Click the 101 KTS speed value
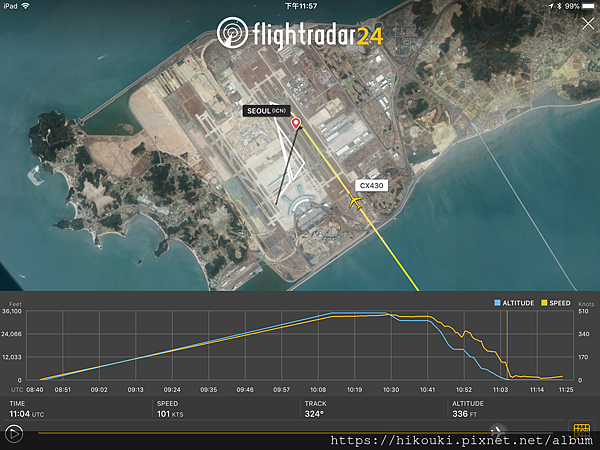This screenshot has width=600, height=450. (x=170, y=414)
